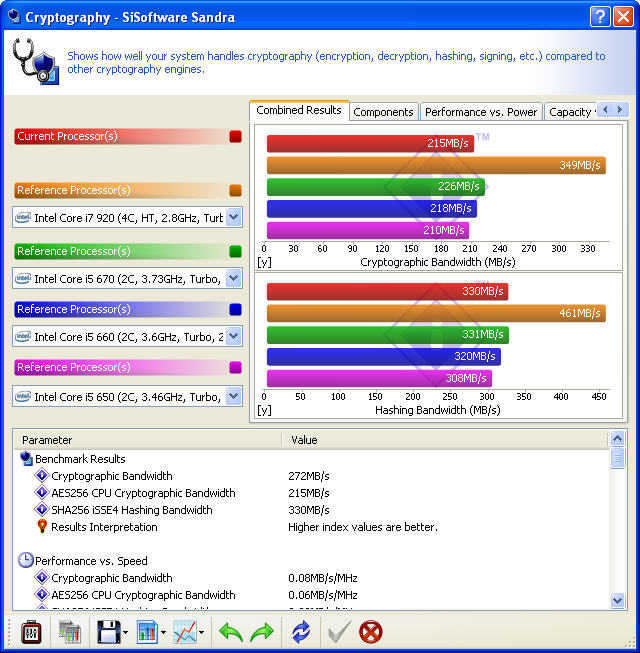Select the Benchmark Results tree item
The image size is (640, 653).
click(x=80, y=459)
